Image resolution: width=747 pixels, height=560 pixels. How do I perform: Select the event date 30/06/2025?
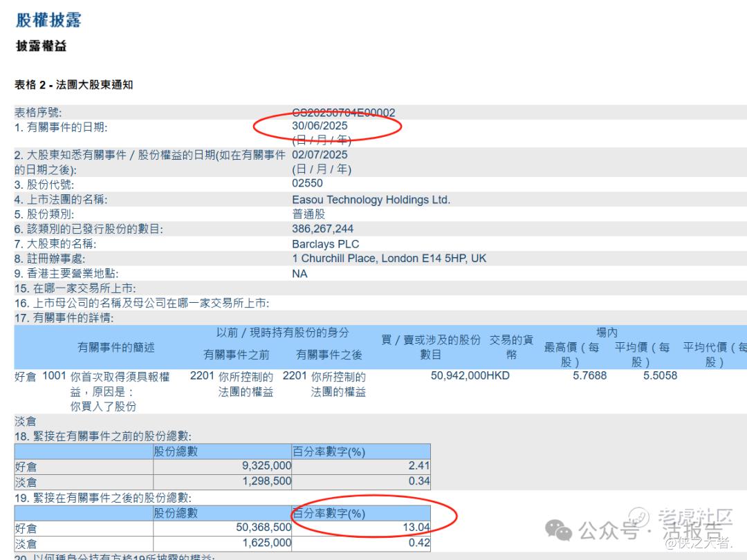tap(320, 126)
